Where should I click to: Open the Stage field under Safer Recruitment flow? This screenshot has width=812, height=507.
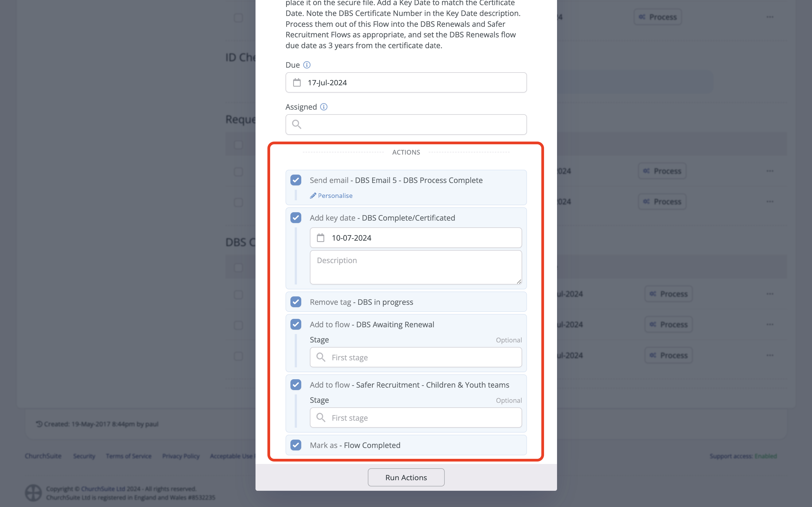416,418
